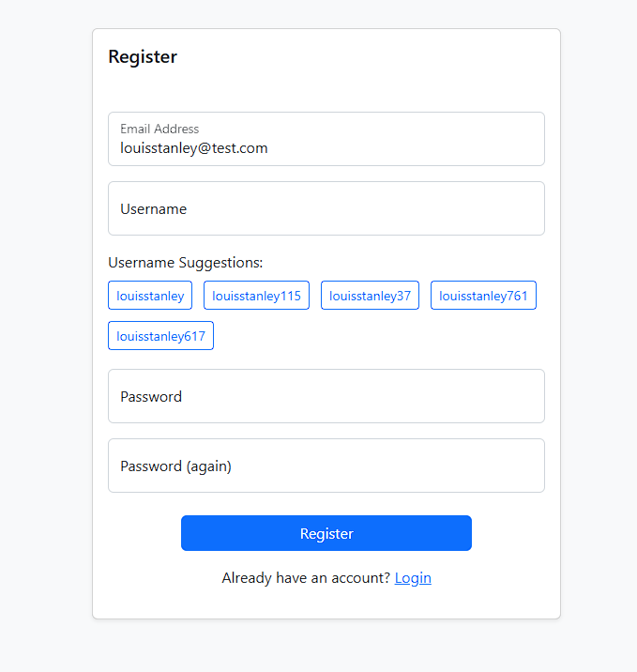This screenshot has width=637, height=672.
Task: Use the 'louisstanley761' suggested username
Action: click(x=483, y=296)
